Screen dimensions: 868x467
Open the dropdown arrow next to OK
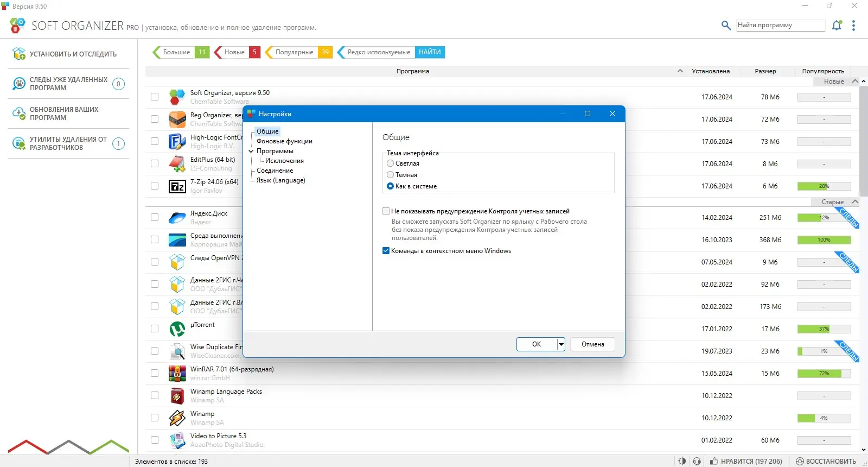[x=561, y=344]
